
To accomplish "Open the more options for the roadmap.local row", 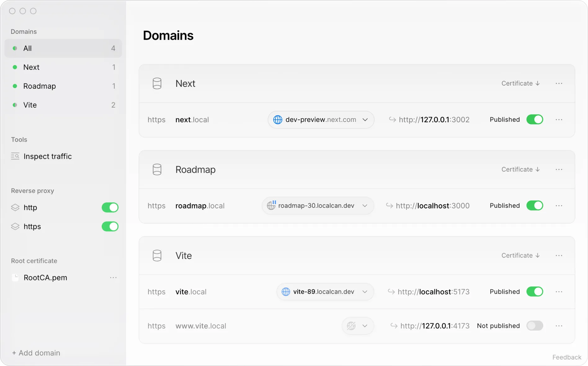I will [x=559, y=206].
